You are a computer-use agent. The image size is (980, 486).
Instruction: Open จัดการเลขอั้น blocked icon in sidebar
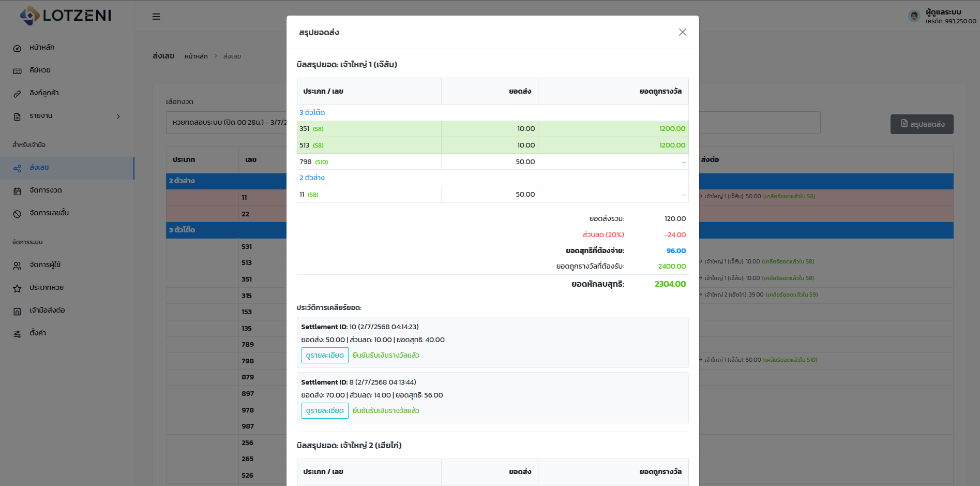click(17, 214)
